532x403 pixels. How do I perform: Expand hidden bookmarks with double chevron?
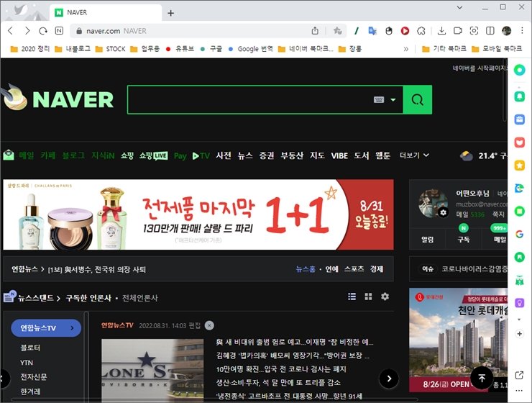[405, 49]
